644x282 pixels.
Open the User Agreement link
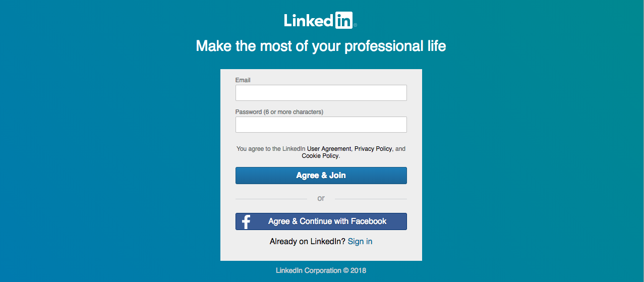329,149
